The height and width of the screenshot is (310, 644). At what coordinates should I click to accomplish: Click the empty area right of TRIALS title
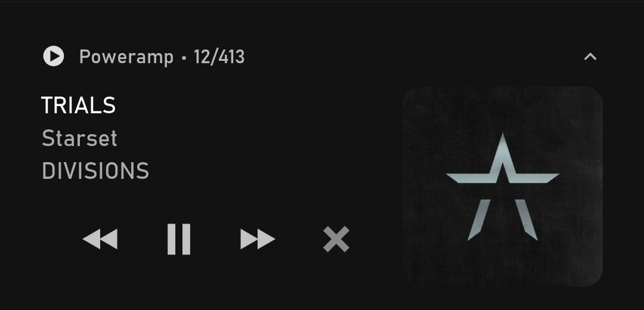click(x=255, y=106)
